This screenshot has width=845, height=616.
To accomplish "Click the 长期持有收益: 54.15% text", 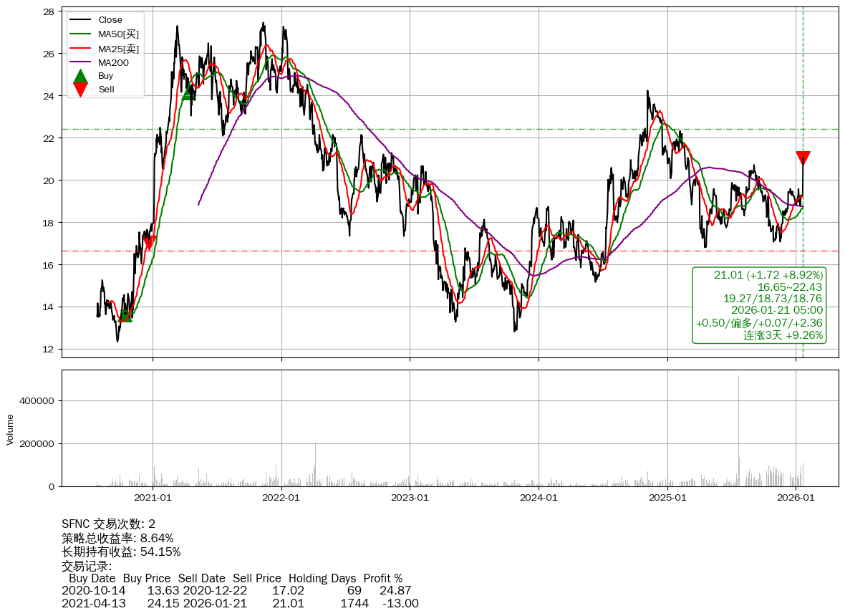I will [121, 552].
